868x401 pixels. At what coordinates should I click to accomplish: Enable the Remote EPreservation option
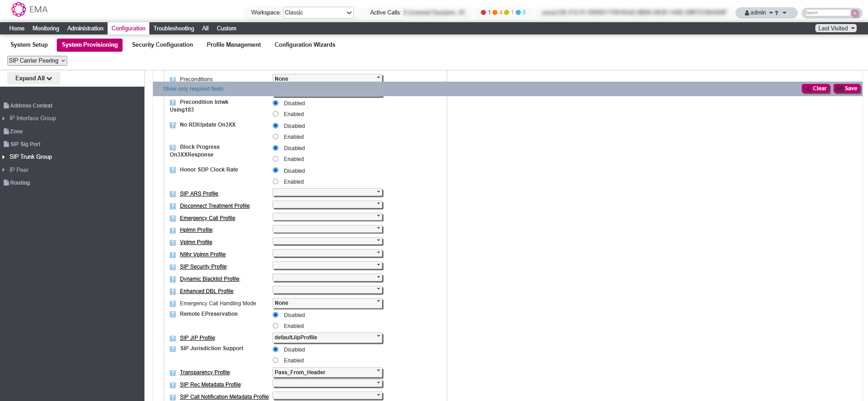click(276, 326)
